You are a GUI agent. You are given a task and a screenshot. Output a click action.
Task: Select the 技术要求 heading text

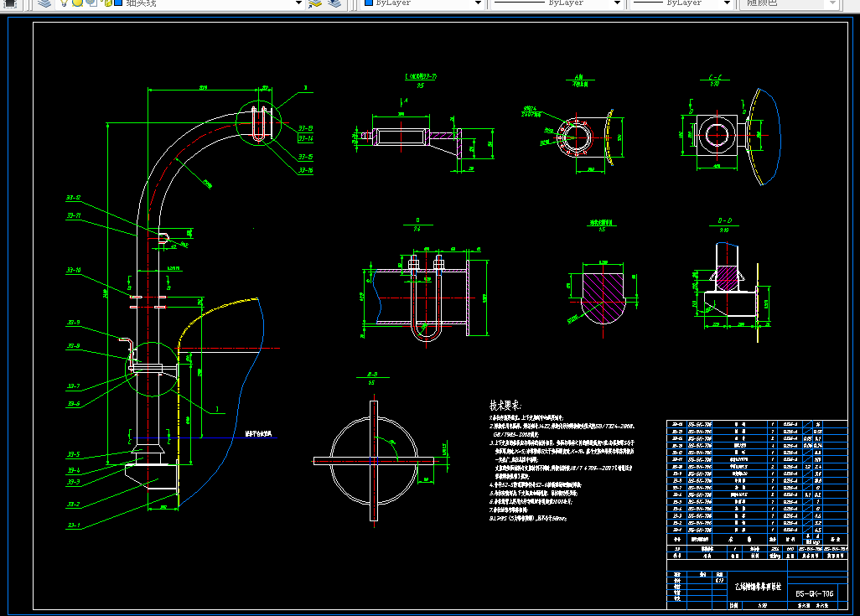point(505,406)
